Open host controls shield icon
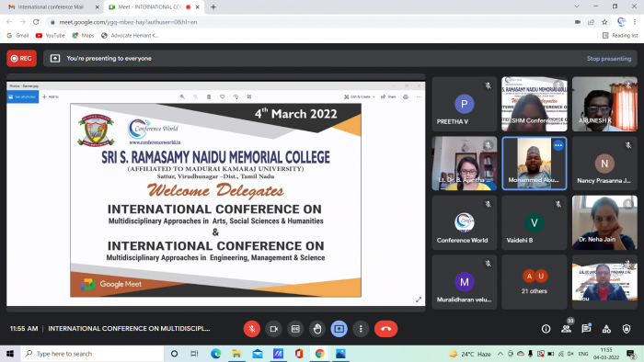This screenshot has width=644, height=362. point(627,329)
